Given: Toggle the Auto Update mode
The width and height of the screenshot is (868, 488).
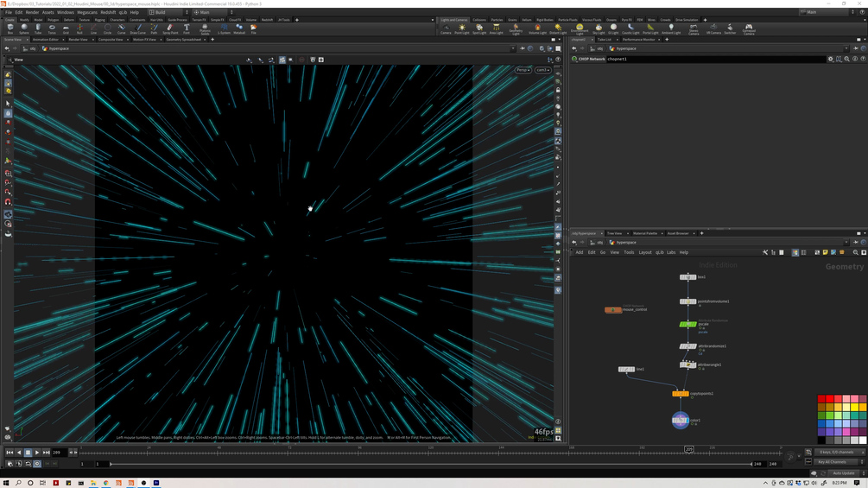Looking at the screenshot, I should [x=843, y=473].
